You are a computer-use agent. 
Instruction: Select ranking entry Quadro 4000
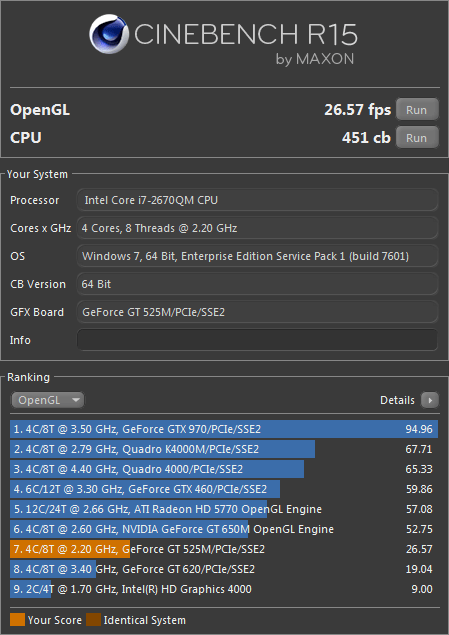[224, 469]
